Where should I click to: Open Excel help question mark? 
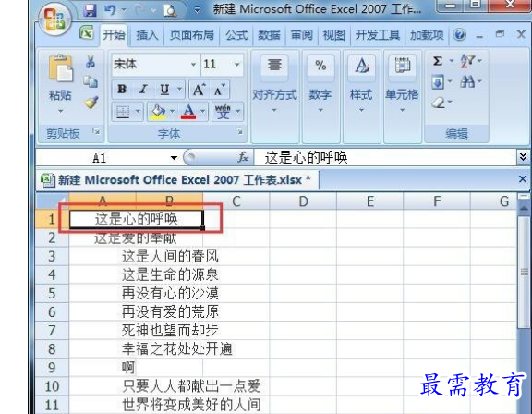[460, 35]
